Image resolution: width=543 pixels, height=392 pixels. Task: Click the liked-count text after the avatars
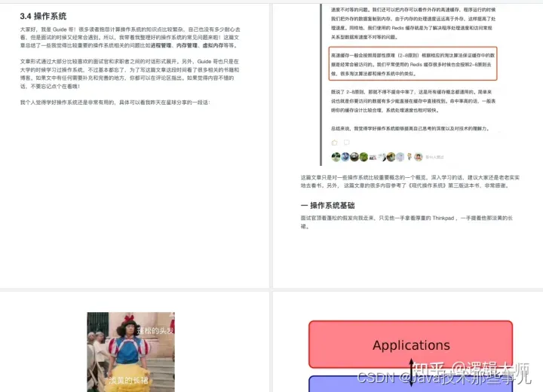click(434, 158)
